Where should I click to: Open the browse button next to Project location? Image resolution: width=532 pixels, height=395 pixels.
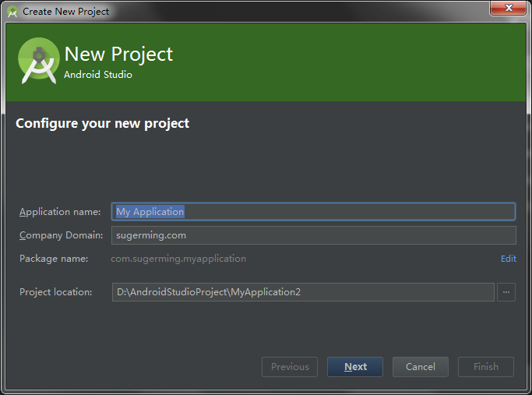[x=506, y=292]
